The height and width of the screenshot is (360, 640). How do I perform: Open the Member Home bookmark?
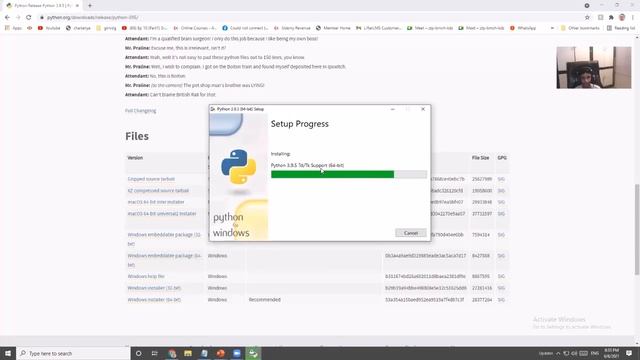tap(333, 28)
